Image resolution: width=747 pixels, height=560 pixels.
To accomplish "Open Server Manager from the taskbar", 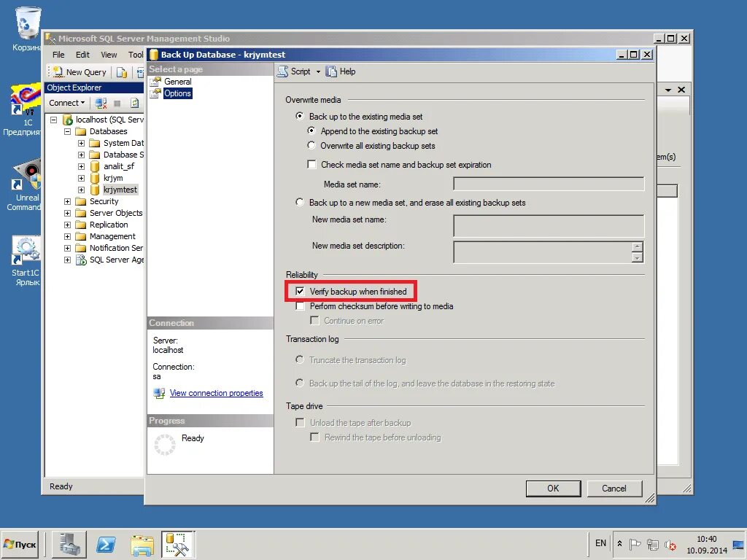I will [69, 544].
